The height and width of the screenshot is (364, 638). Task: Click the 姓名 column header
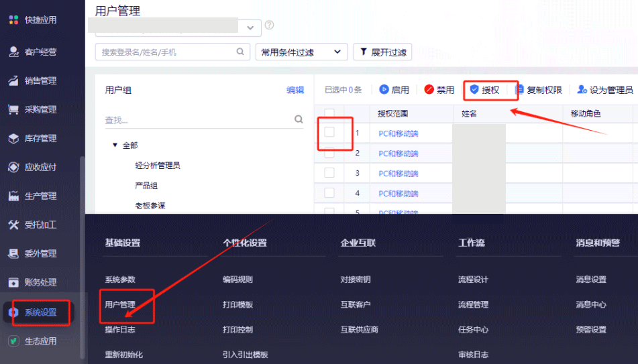pos(469,113)
